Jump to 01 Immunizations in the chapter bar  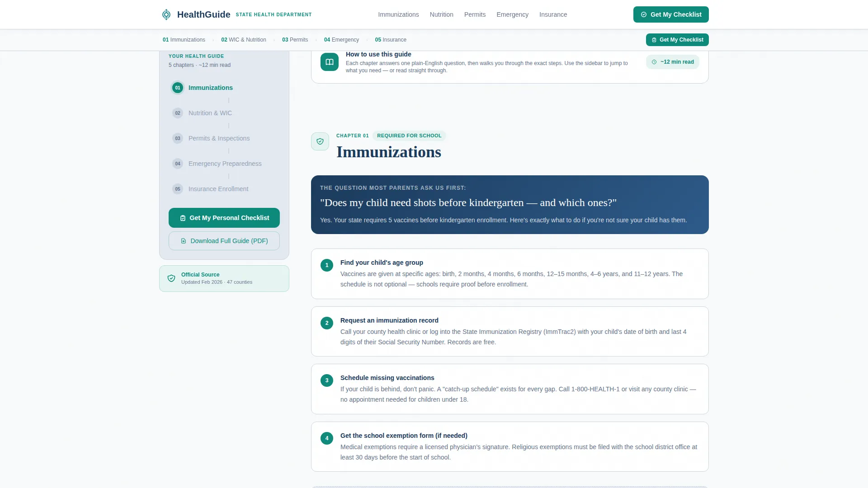coord(184,40)
